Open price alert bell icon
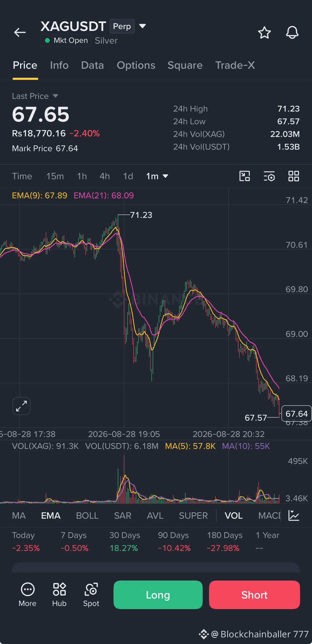 click(x=292, y=33)
